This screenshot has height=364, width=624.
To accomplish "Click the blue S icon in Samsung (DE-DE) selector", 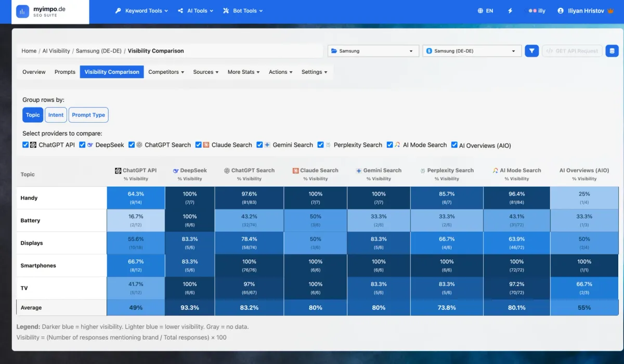I will [x=429, y=51].
